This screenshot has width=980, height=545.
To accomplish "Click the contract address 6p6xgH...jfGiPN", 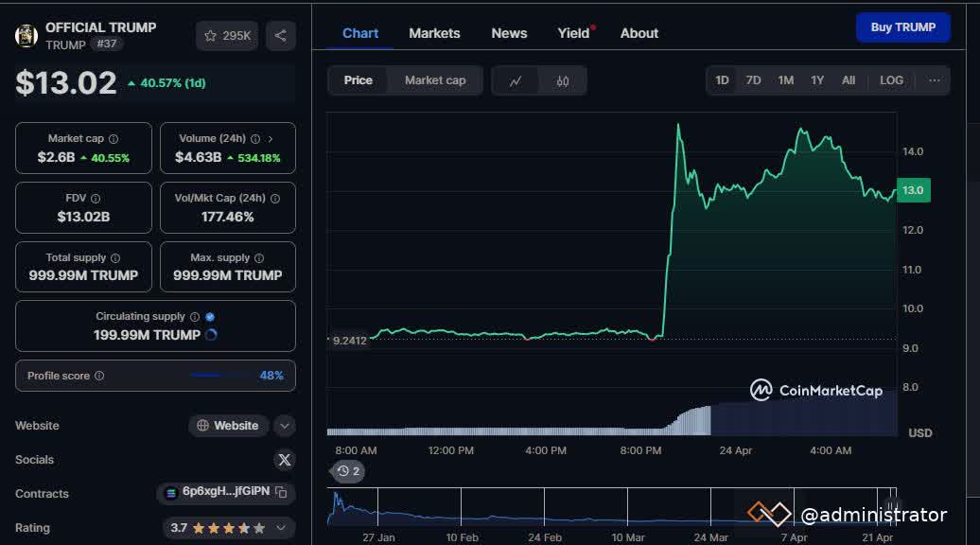I will point(226,491).
